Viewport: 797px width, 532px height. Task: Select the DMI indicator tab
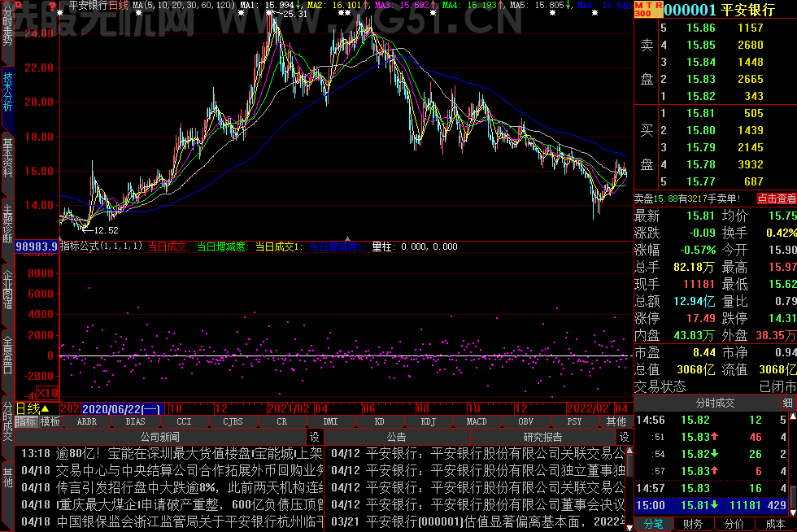[x=330, y=421]
